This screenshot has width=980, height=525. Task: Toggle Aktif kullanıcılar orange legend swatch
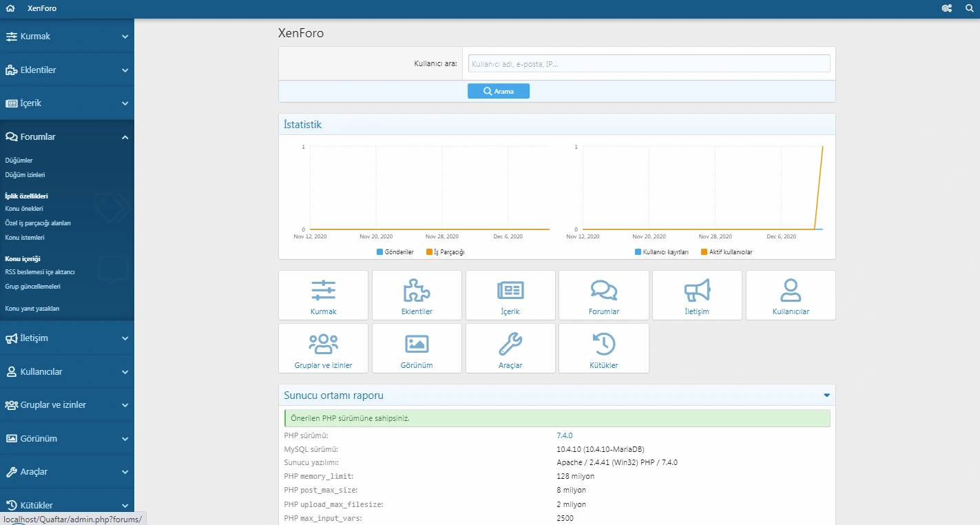pyautogui.click(x=704, y=252)
